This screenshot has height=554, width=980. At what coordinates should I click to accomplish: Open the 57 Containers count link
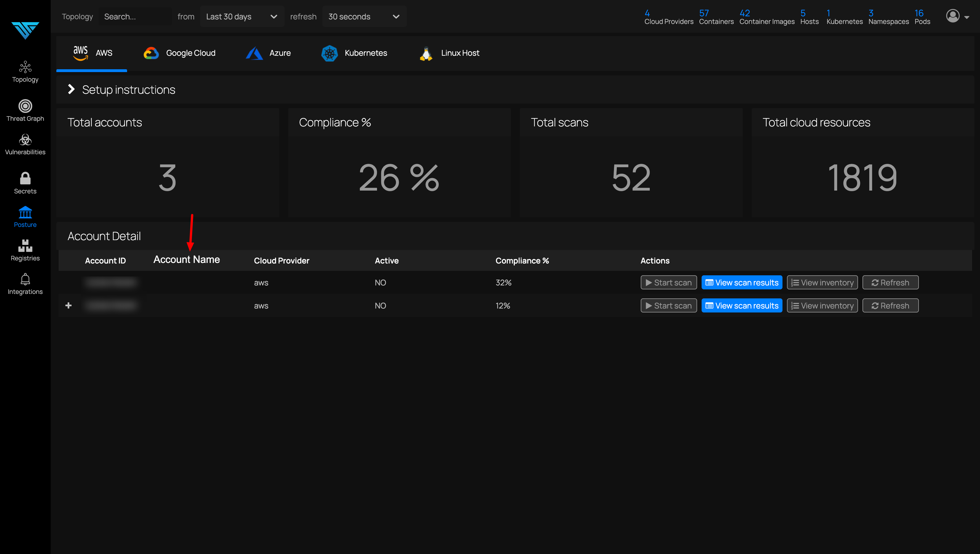click(716, 16)
